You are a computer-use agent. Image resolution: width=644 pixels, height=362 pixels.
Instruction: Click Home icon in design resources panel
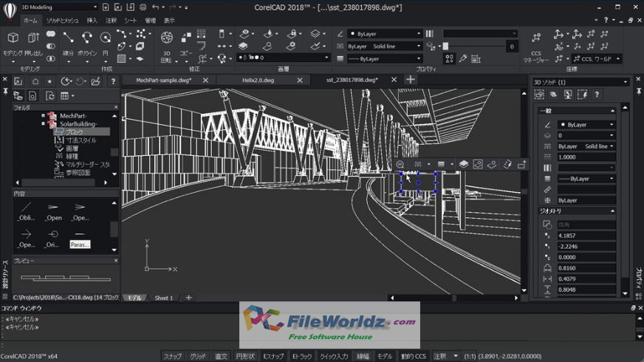35,81
